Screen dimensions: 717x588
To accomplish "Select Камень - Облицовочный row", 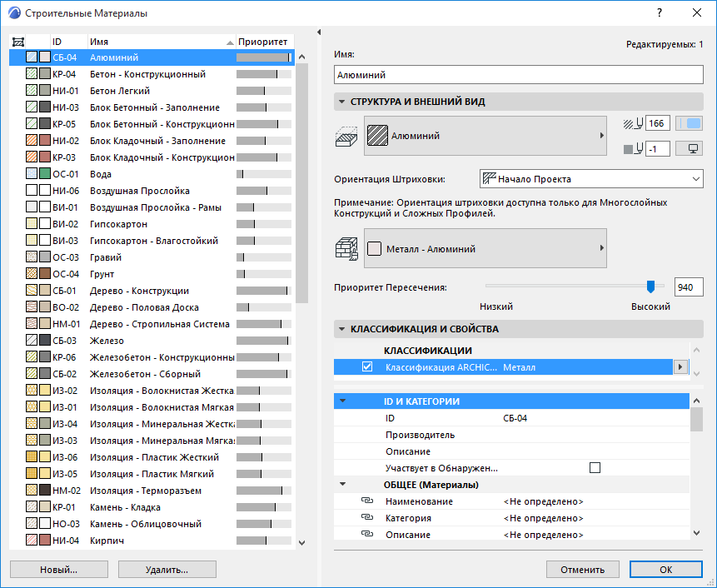I will tap(152, 524).
